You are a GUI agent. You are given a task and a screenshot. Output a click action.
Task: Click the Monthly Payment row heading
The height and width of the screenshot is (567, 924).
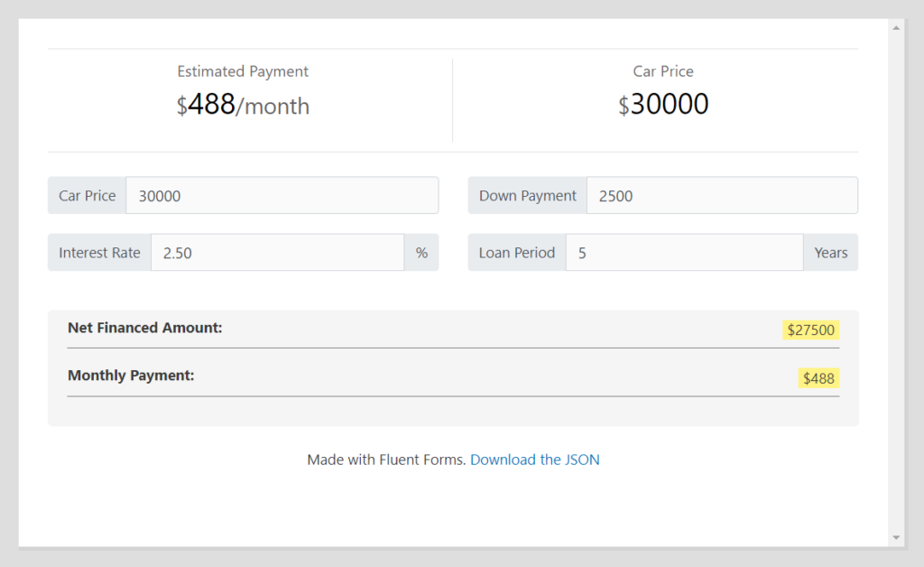(130, 376)
